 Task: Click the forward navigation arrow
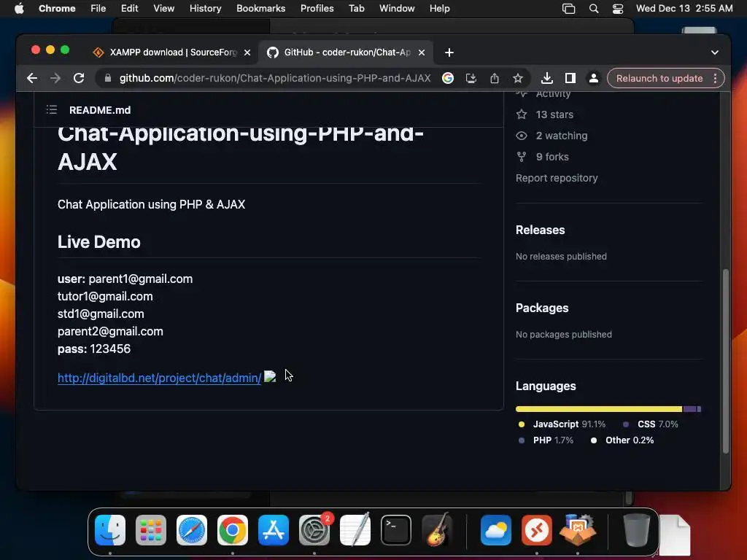click(x=55, y=78)
